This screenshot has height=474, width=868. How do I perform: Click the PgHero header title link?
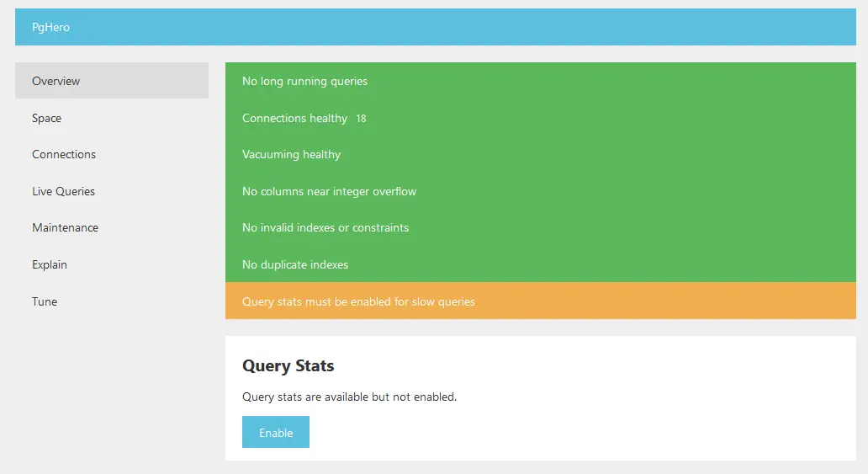pyautogui.click(x=50, y=27)
